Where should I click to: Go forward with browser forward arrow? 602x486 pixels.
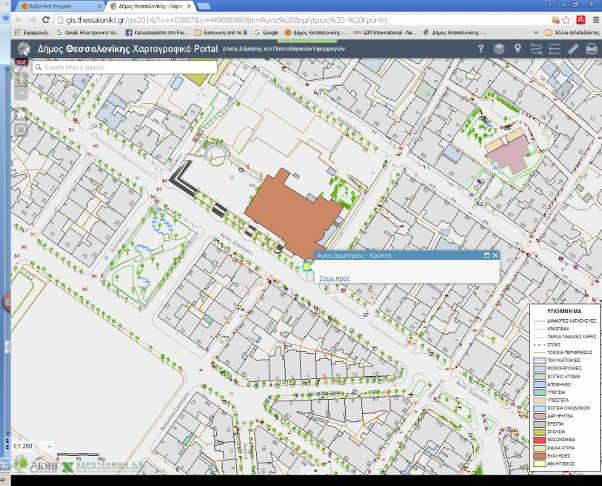click(x=32, y=20)
